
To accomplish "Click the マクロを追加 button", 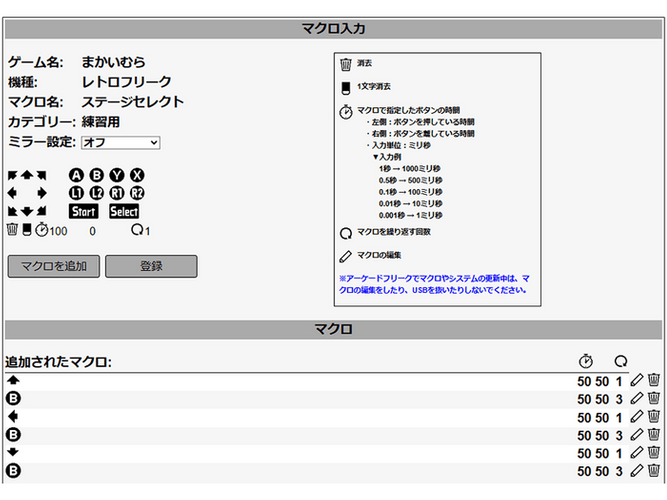I will click(x=54, y=266).
